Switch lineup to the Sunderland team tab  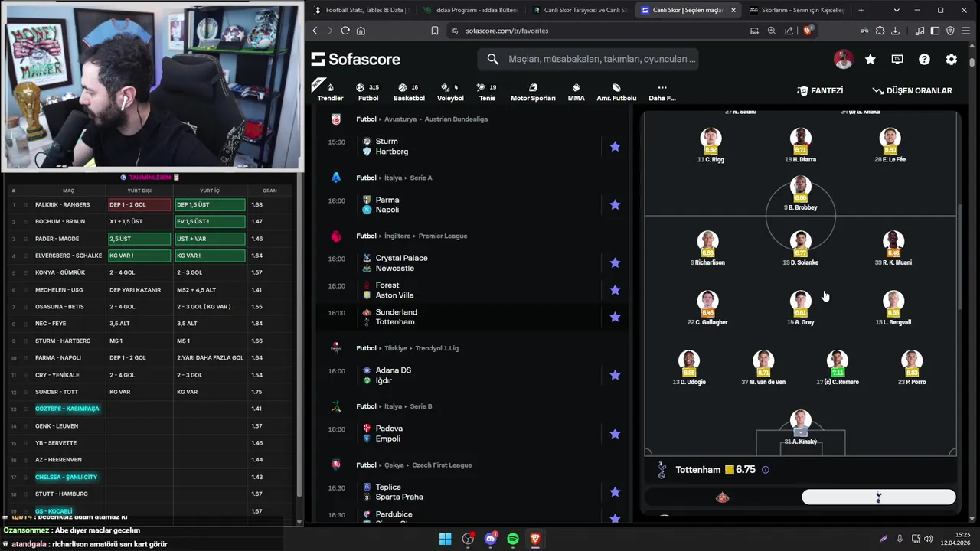click(x=722, y=497)
